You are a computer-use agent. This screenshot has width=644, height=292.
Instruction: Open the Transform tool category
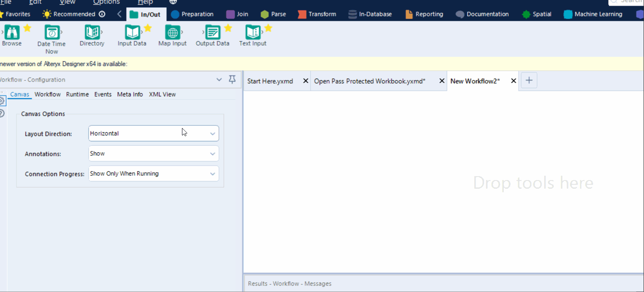pos(317,14)
